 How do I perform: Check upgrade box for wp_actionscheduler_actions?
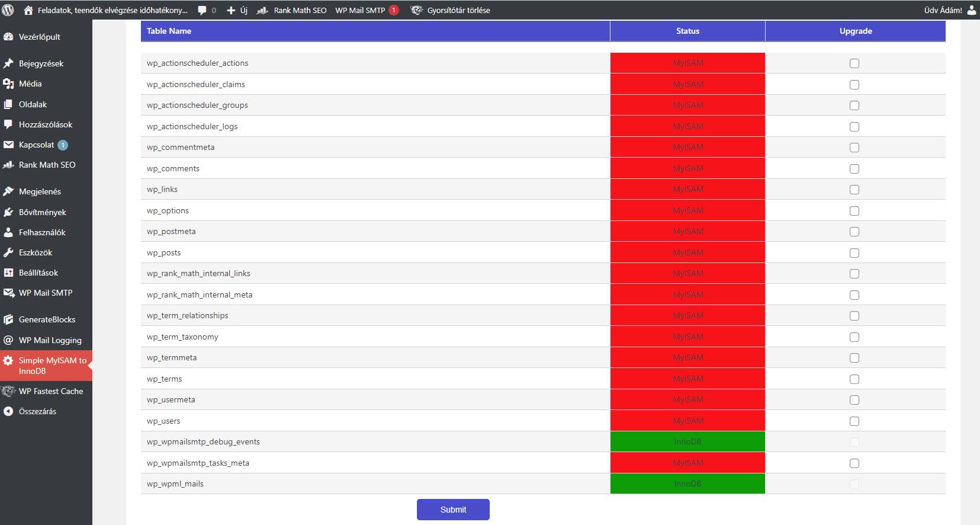click(x=854, y=63)
